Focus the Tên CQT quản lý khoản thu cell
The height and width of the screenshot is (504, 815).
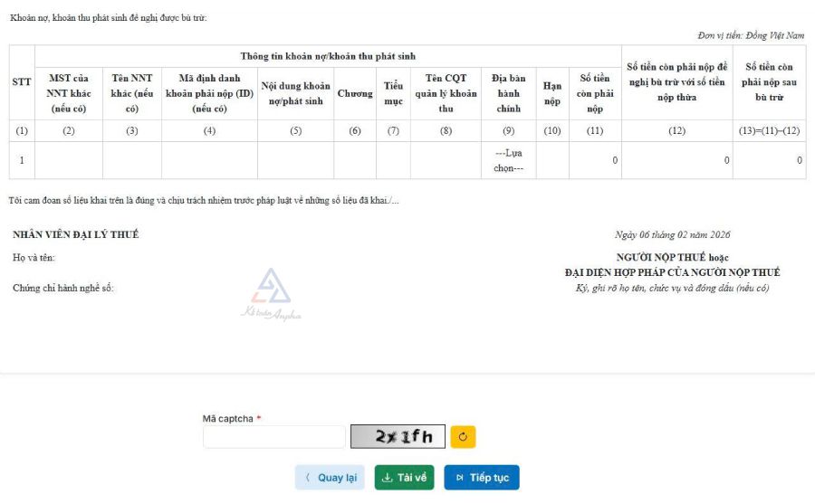click(x=446, y=160)
